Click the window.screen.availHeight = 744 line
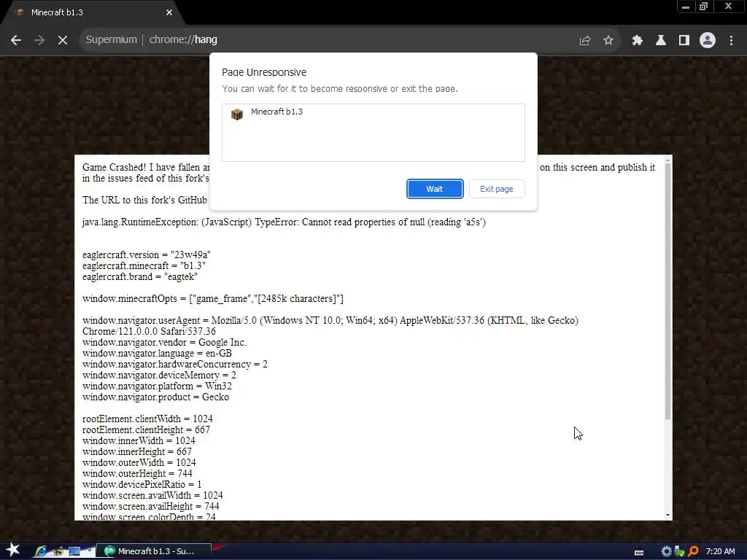This screenshot has height=560, width=747. coord(150,507)
